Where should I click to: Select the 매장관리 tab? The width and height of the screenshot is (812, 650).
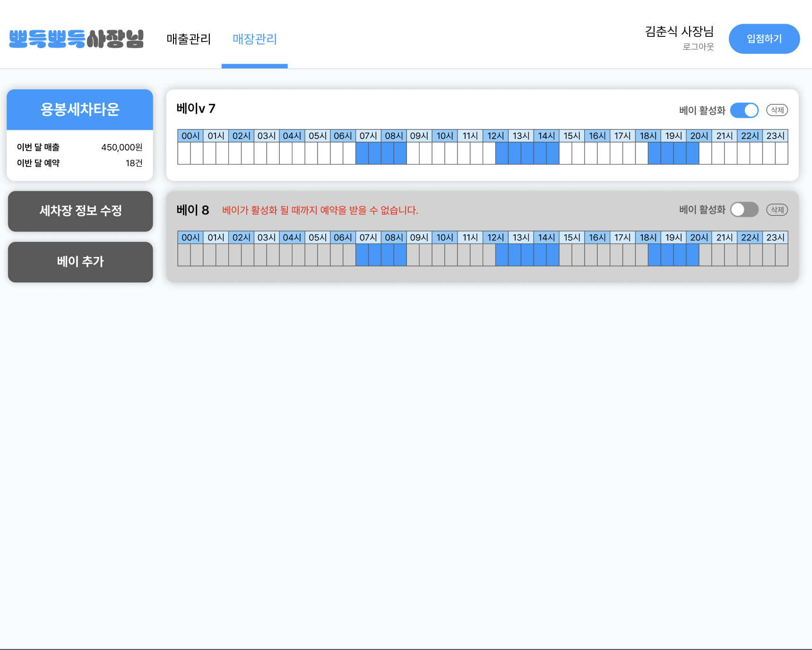254,40
